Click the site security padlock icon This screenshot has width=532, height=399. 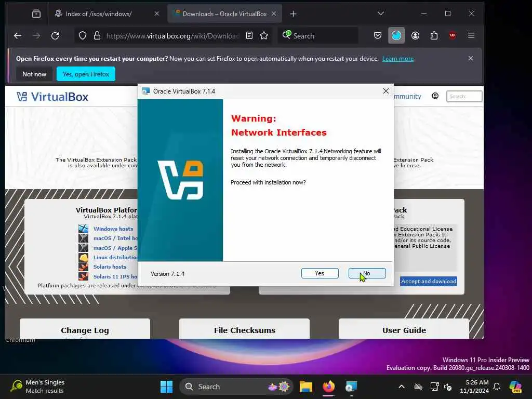(x=97, y=36)
